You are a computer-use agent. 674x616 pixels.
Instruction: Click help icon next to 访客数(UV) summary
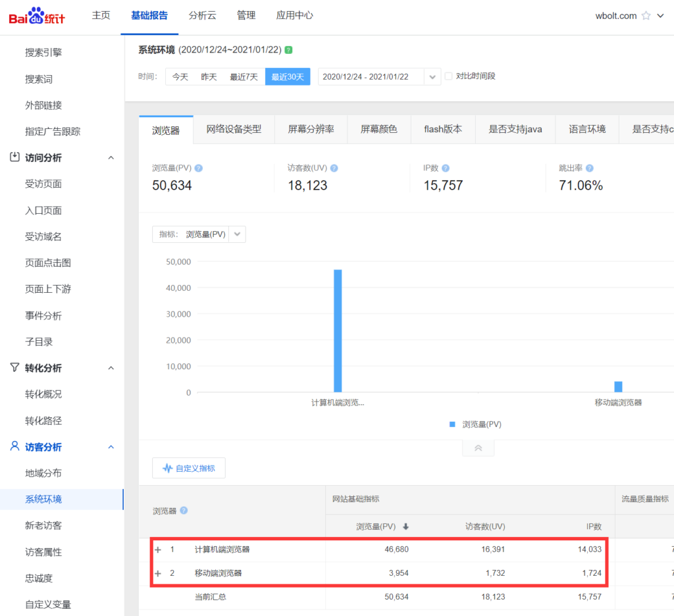click(x=334, y=168)
